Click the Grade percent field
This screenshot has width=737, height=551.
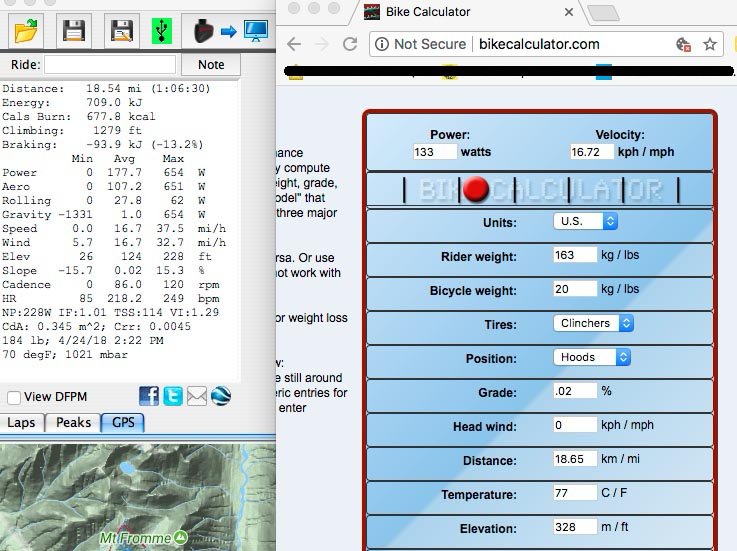coord(575,391)
